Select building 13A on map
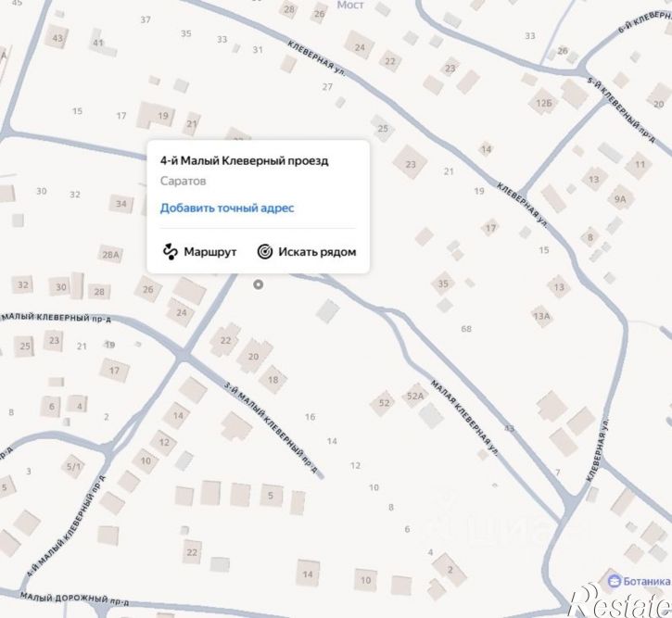The height and width of the screenshot is (618, 672). pos(541,316)
